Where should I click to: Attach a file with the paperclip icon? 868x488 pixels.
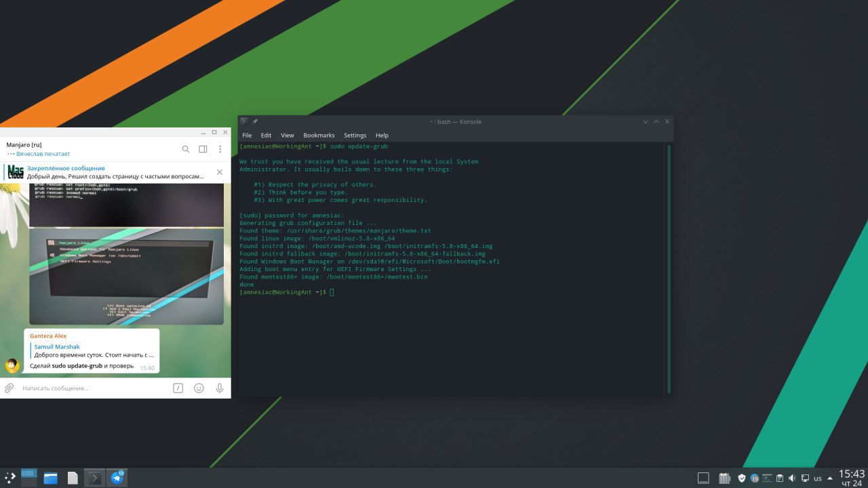(9, 388)
